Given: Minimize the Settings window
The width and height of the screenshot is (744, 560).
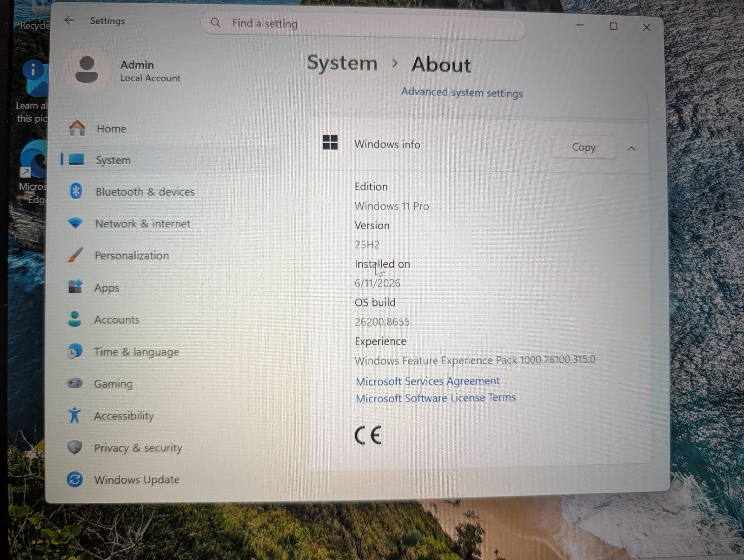Looking at the screenshot, I should [x=580, y=25].
